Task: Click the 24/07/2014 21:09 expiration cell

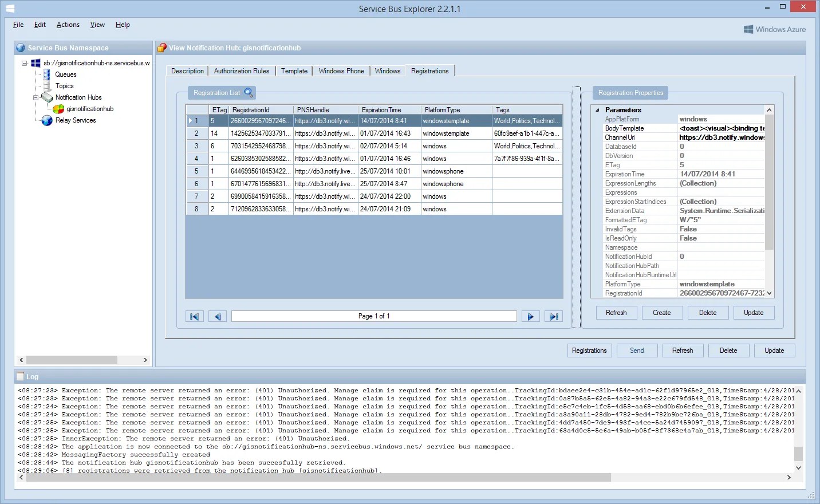Action: pyautogui.click(x=390, y=209)
